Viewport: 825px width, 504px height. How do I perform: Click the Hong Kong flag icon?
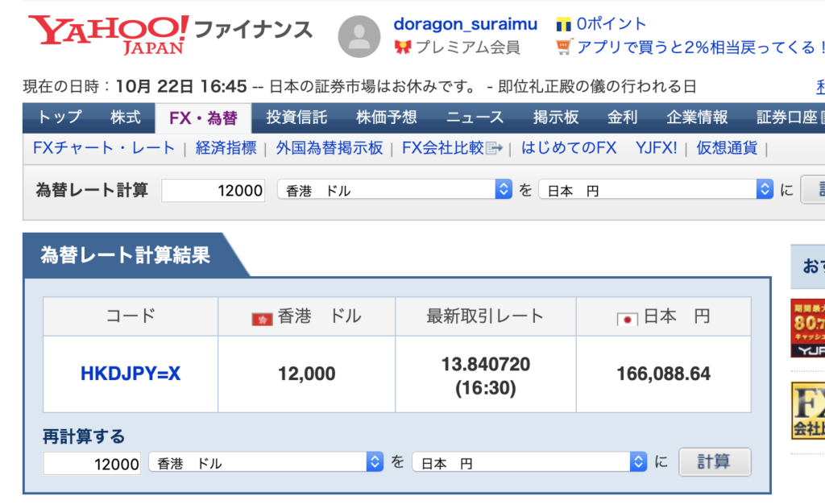262,319
